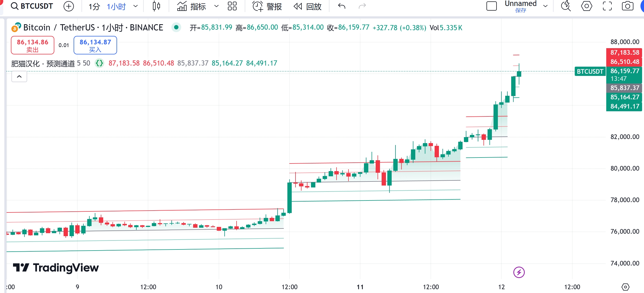Open the quick search lightning icon

[566, 6]
